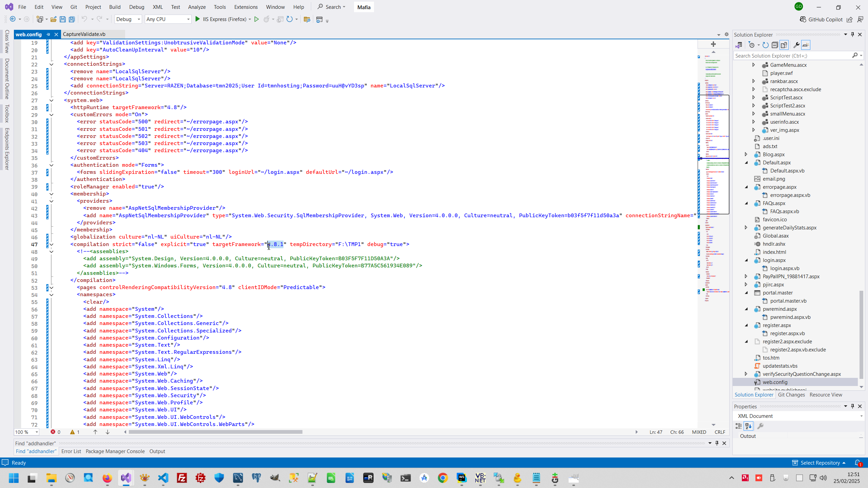
Task: Click the Collapse All icon in Solution Explorer
Action: [775, 45]
